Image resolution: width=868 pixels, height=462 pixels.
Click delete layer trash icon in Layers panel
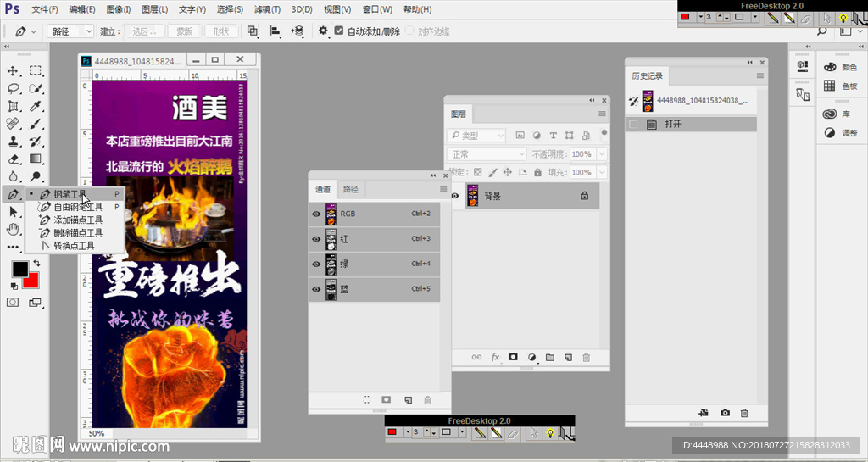pyautogui.click(x=586, y=358)
